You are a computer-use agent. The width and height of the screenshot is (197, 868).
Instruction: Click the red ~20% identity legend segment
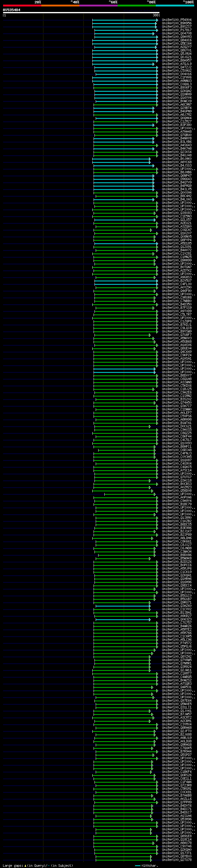click(x=22, y=6)
